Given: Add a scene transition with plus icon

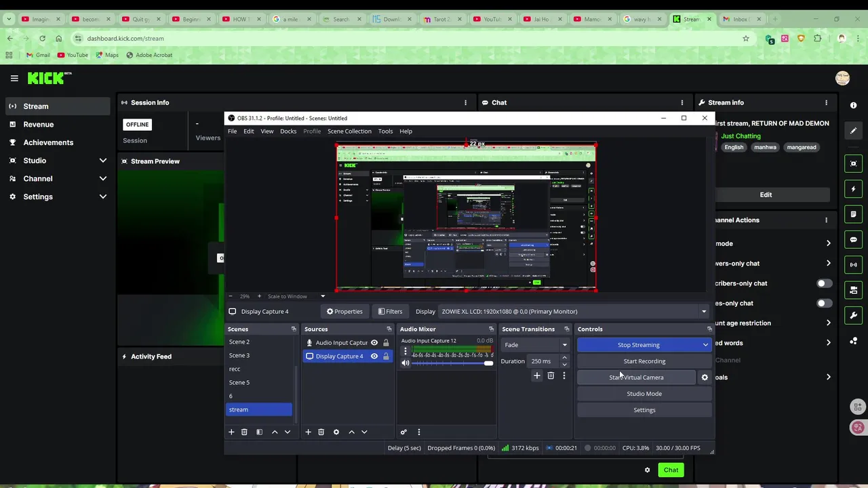Looking at the screenshot, I should point(536,375).
